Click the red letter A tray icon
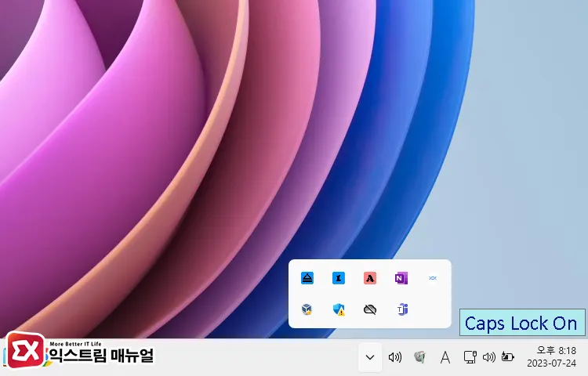This screenshot has height=376, width=588. [x=370, y=278]
